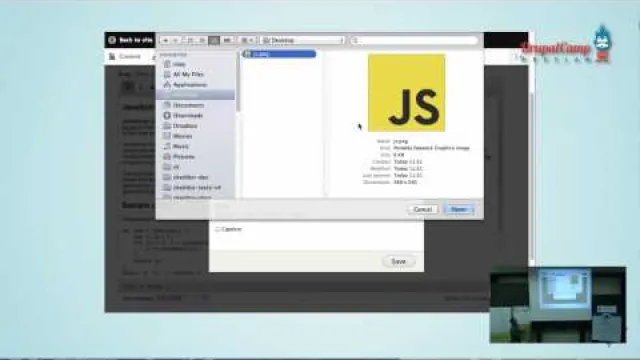Open Documents folder in sidebar
Image resolution: width=640 pixels, height=360 pixels.
coord(188,105)
